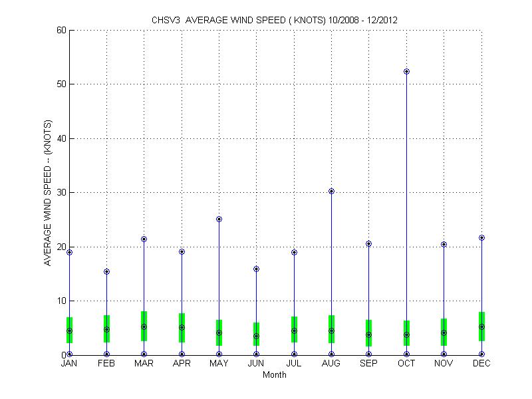Select the vertical AVERAGE WIND SPEED axis label
Image resolution: width=532 pixels, height=399 pixels.
(48, 193)
